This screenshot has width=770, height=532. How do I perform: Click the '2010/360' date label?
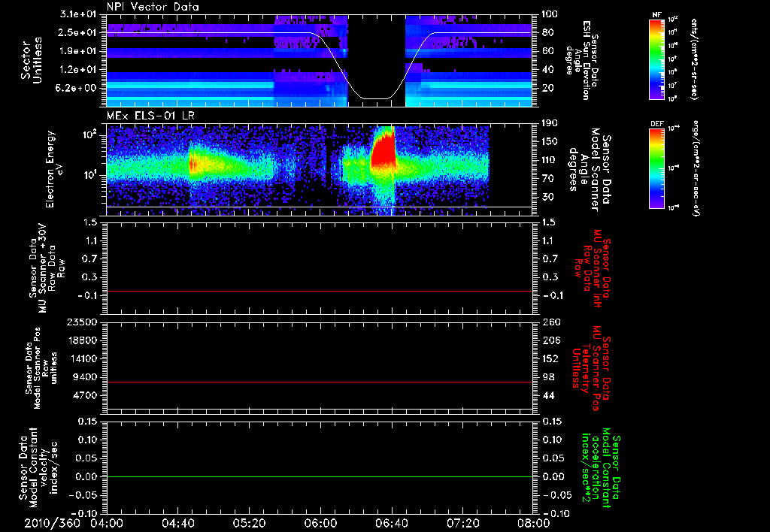coord(52,523)
